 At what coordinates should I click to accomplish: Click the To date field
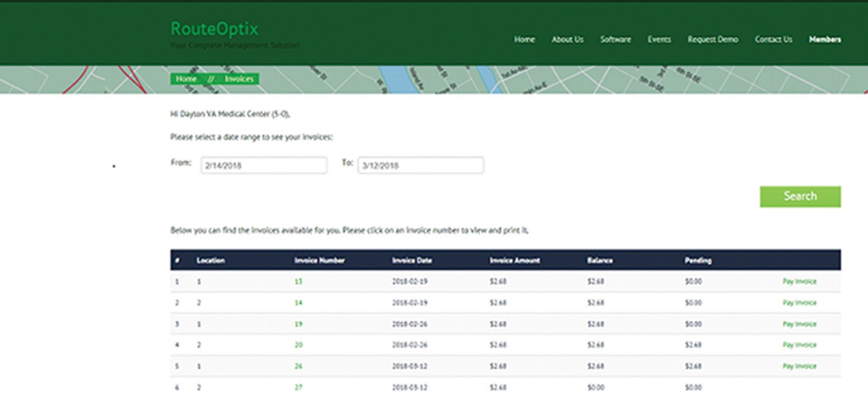[x=421, y=165]
